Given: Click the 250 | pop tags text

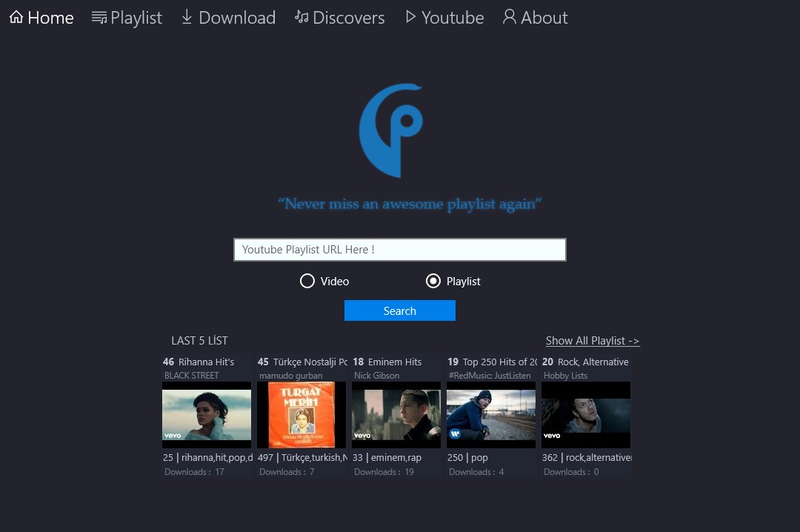Looking at the screenshot, I should (468, 457).
